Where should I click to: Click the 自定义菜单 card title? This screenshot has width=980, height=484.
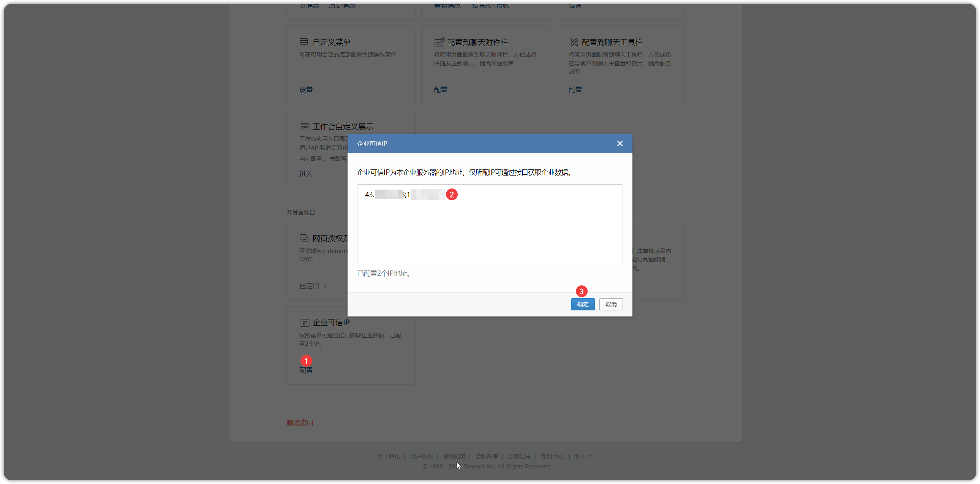click(331, 42)
